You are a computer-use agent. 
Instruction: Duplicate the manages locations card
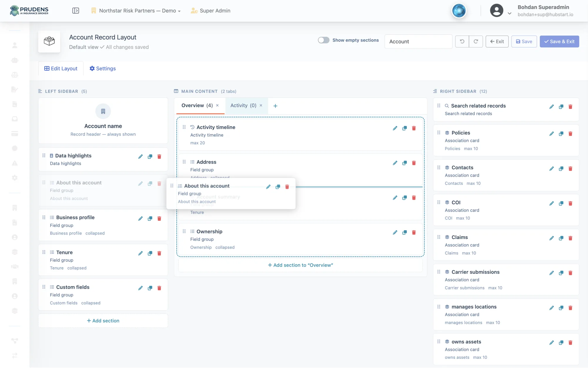click(x=561, y=308)
